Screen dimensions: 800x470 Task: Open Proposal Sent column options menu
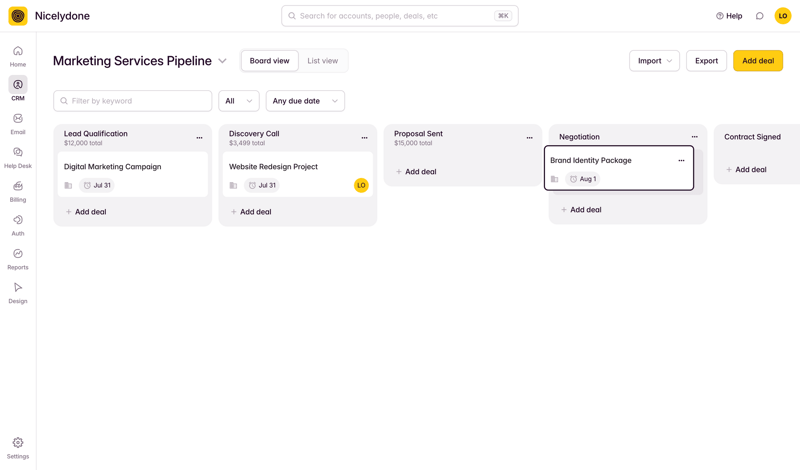coord(530,138)
